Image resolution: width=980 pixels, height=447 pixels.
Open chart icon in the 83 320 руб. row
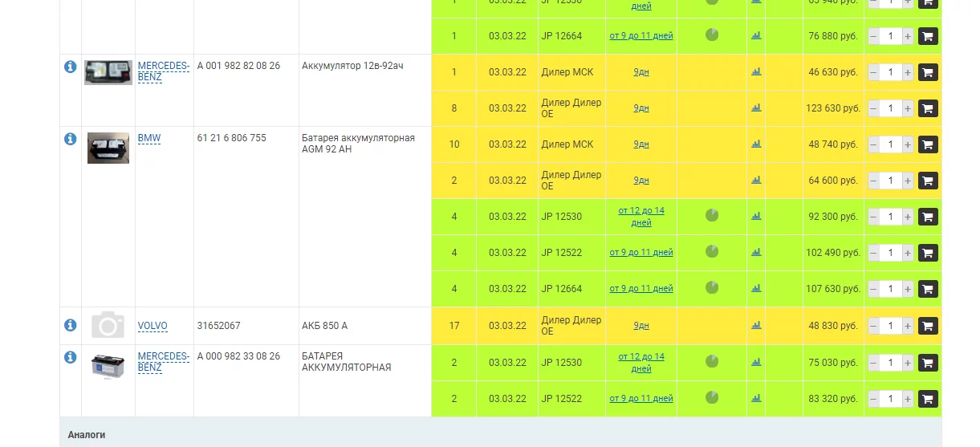pyautogui.click(x=756, y=398)
